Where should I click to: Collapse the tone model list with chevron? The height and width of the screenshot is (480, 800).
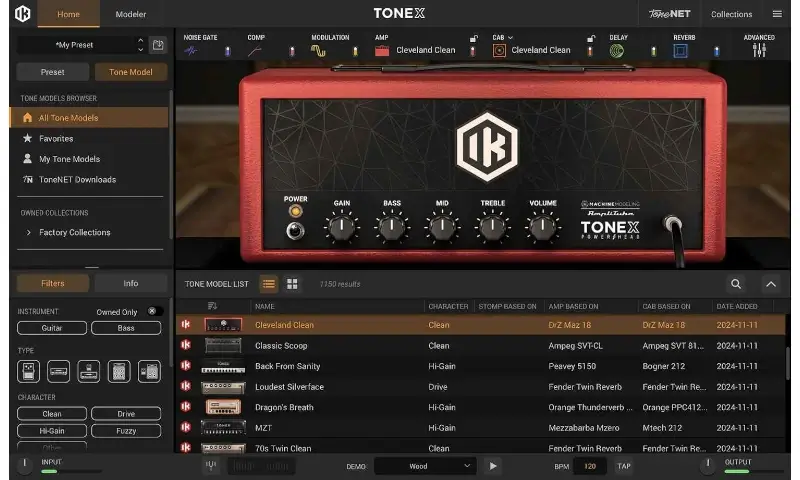tap(770, 284)
